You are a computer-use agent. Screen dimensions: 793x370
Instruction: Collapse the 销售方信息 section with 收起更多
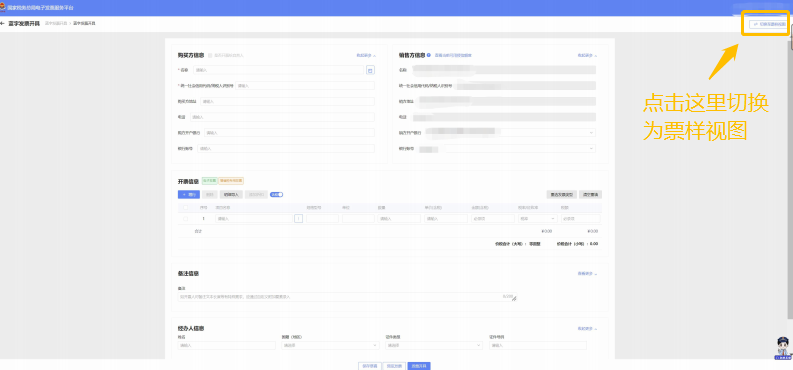pos(587,55)
